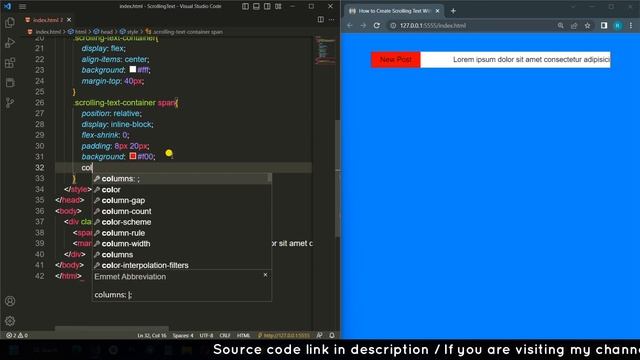
Task: Click the browser Back arrow
Action: [350, 25]
